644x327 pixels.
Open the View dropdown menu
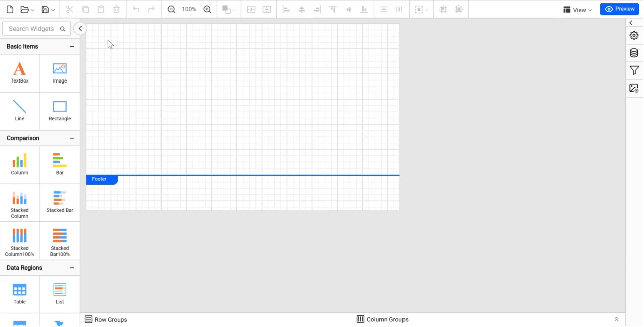(x=578, y=10)
